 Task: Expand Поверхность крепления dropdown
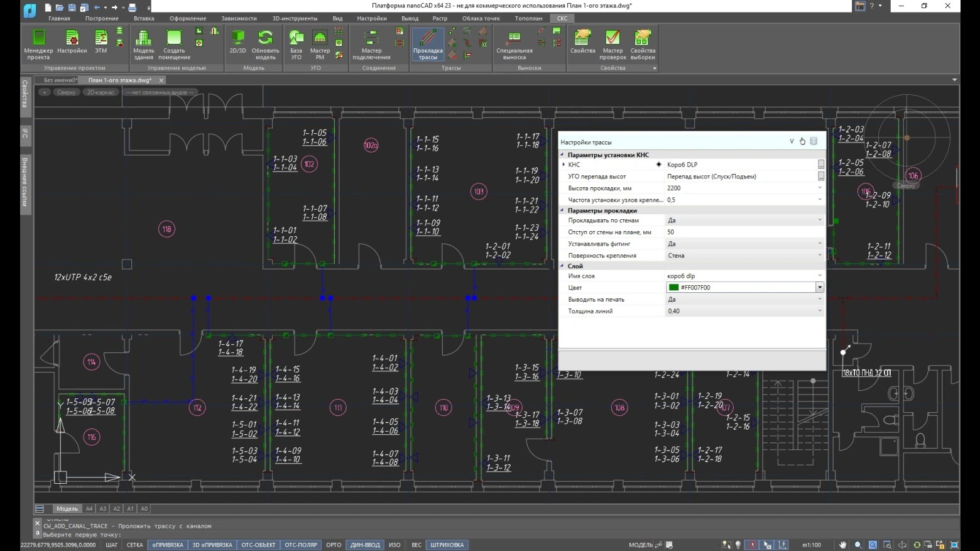pos(819,256)
